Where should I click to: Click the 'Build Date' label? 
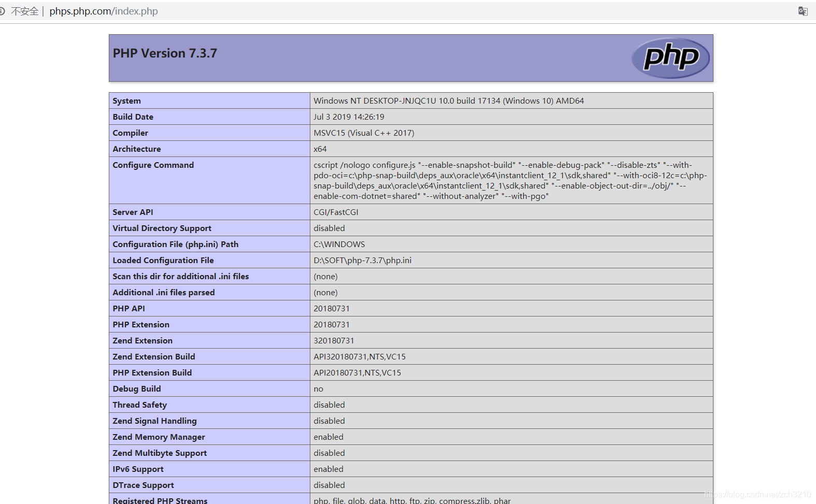point(133,117)
